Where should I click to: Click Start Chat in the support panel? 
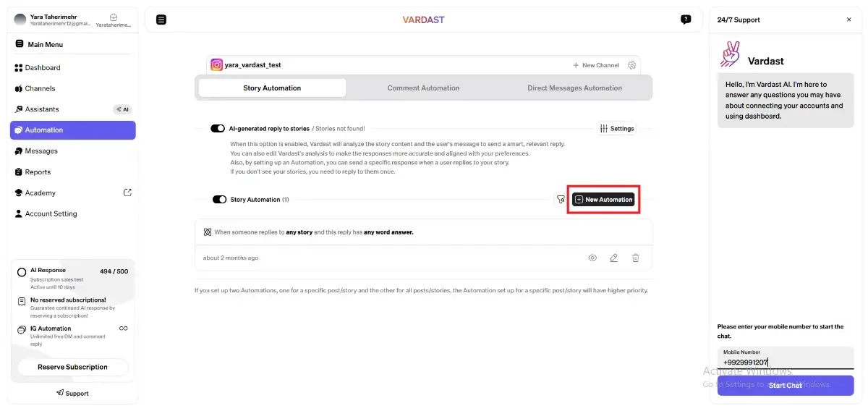point(786,386)
